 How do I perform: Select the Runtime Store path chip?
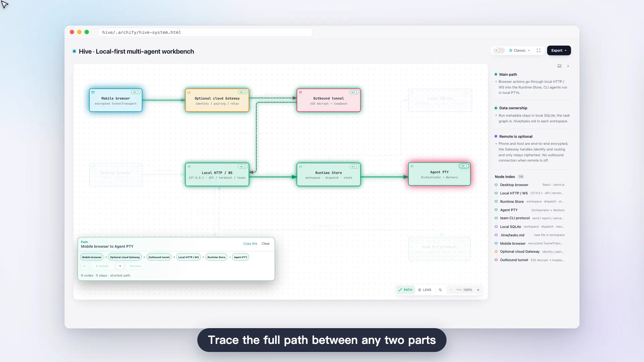216,257
